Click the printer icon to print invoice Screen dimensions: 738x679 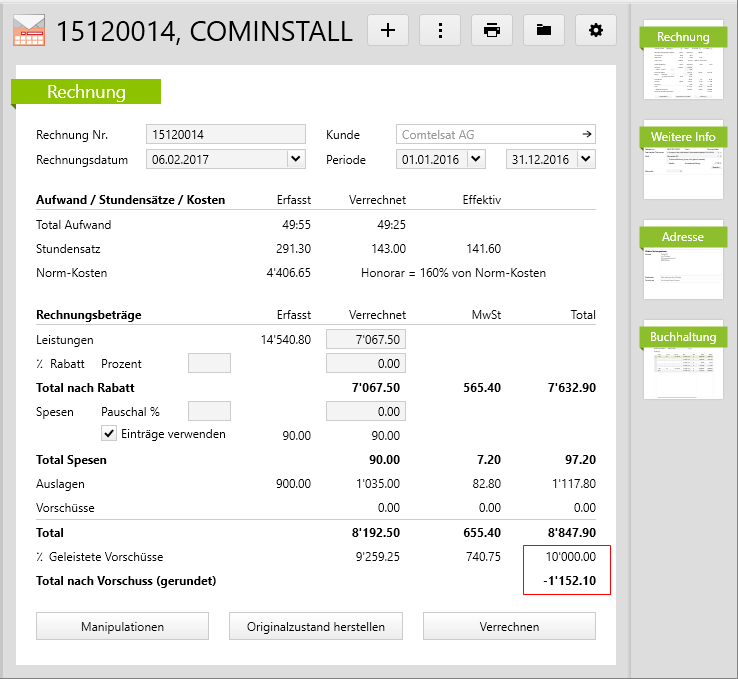492,30
